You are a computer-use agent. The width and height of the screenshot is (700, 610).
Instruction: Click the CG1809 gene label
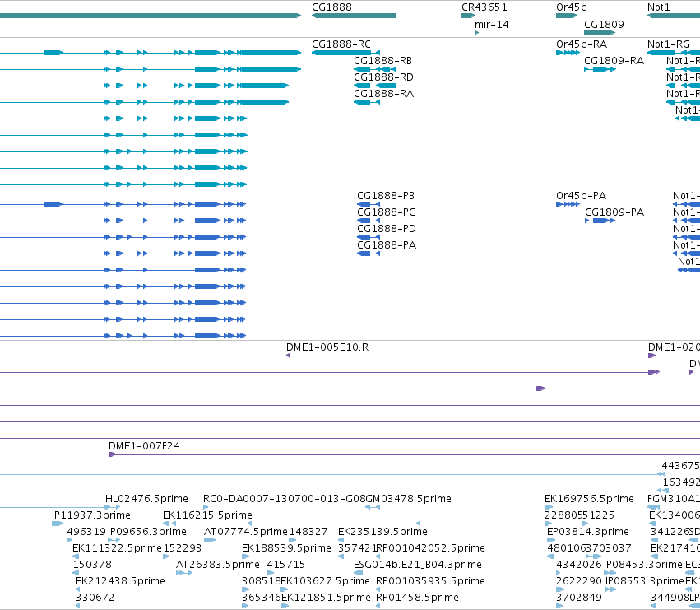604,25
